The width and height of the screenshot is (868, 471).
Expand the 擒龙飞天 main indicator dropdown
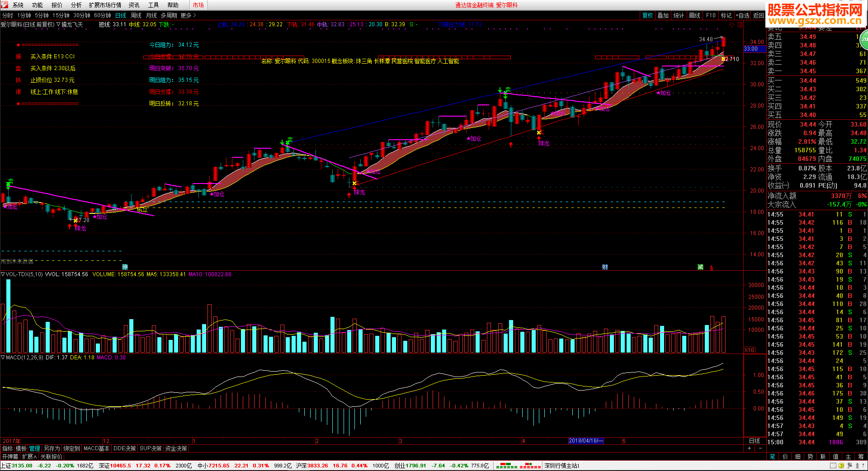pos(58,24)
